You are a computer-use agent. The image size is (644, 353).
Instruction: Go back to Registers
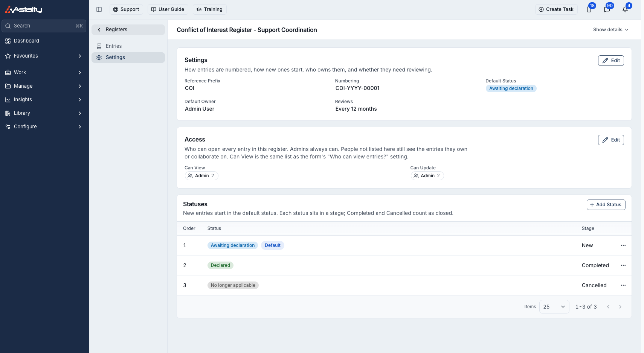[128, 30]
